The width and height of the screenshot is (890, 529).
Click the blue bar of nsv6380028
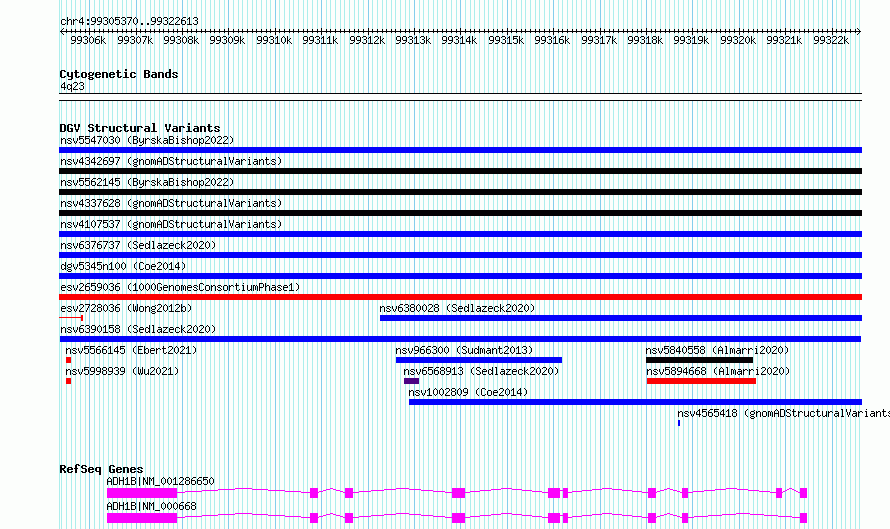621,318
